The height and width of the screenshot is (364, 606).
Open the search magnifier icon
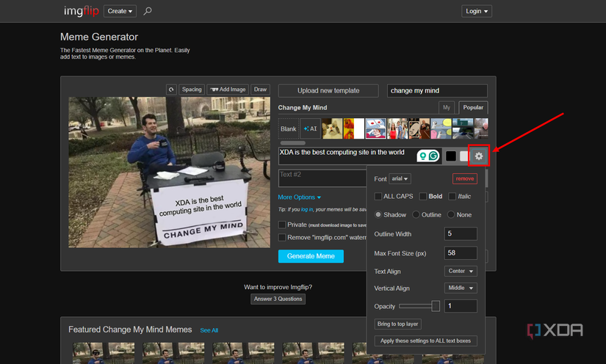click(x=147, y=11)
